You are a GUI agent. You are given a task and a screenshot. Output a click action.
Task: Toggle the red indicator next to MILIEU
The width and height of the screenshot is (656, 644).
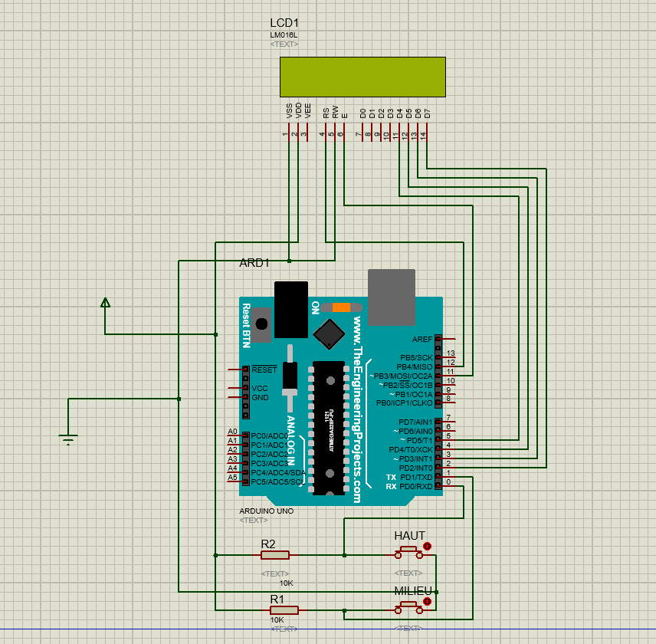[427, 601]
